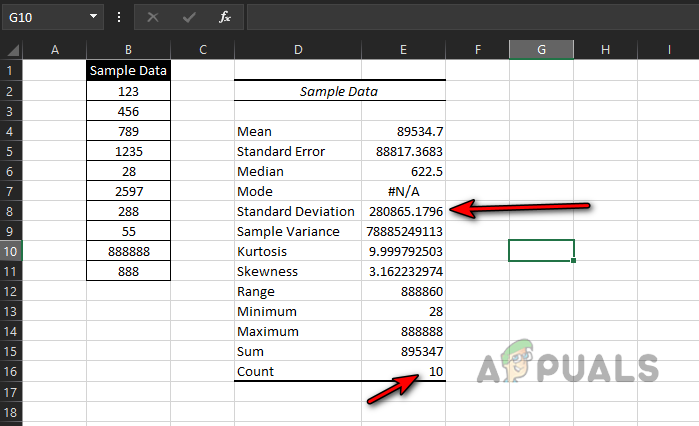Click the Enter checkmark icon in formula bar
The width and height of the screenshot is (699, 426).
tap(189, 17)
